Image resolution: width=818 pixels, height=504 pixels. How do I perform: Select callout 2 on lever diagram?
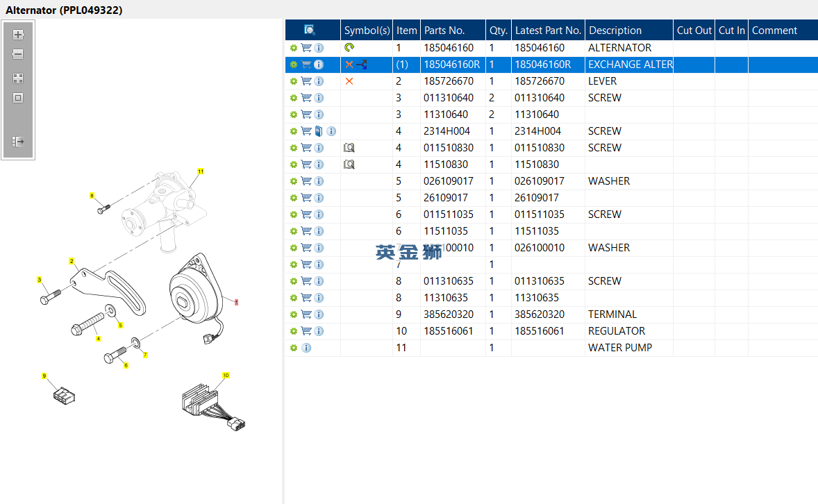click(x=72, y=261)
